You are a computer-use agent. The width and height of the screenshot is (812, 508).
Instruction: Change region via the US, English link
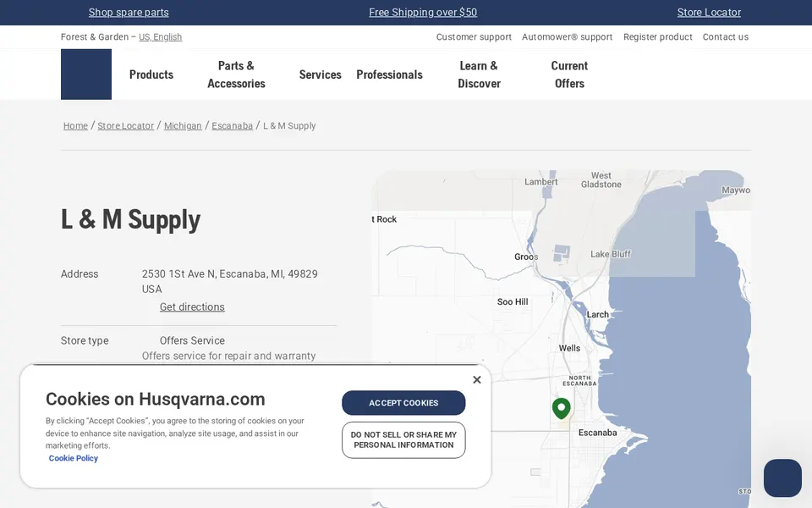tap(161, 36)
